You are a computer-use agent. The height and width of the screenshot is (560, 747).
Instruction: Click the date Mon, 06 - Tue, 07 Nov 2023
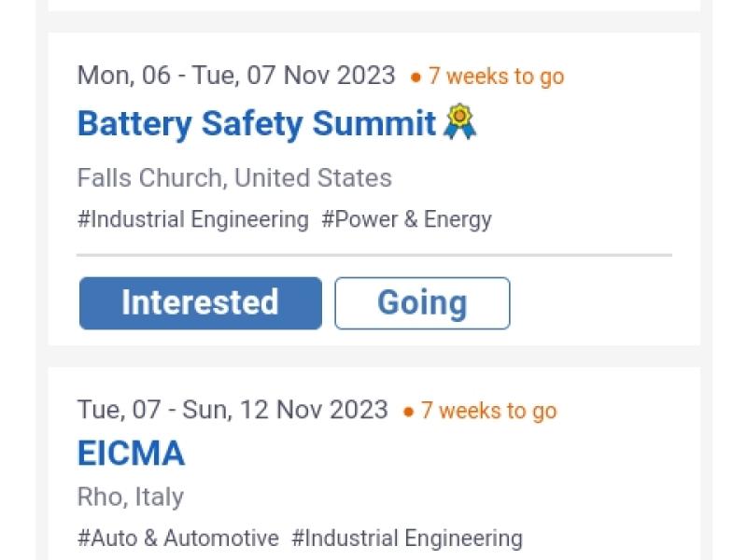tap(236, 76)
